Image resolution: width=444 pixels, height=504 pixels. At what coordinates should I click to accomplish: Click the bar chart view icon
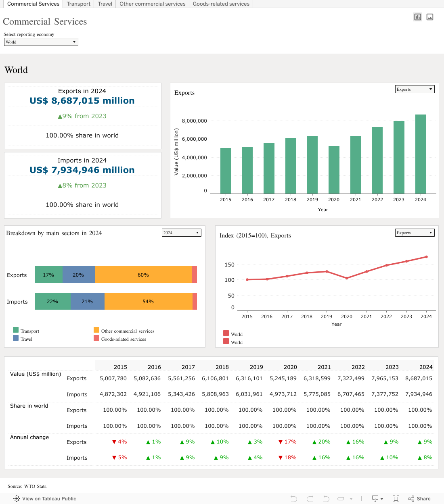[418, 17]
